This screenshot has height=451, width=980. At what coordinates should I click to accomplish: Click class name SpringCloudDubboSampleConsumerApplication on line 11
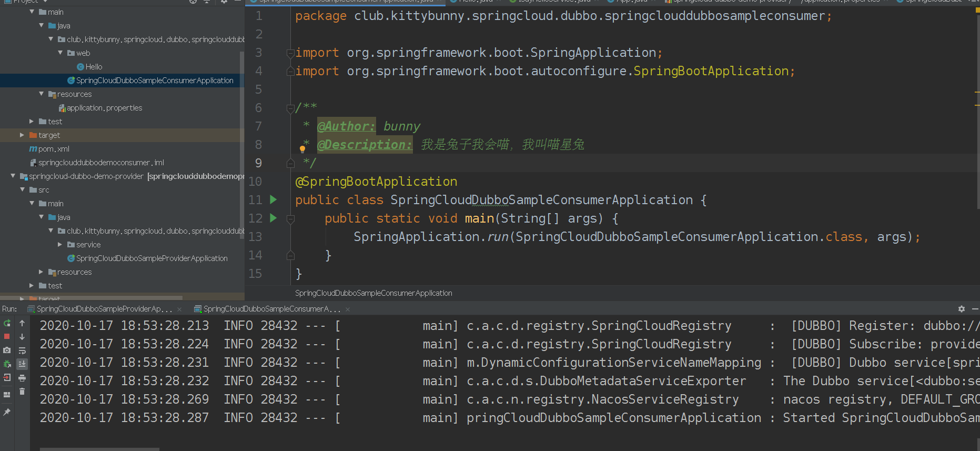tap(542, 200)
